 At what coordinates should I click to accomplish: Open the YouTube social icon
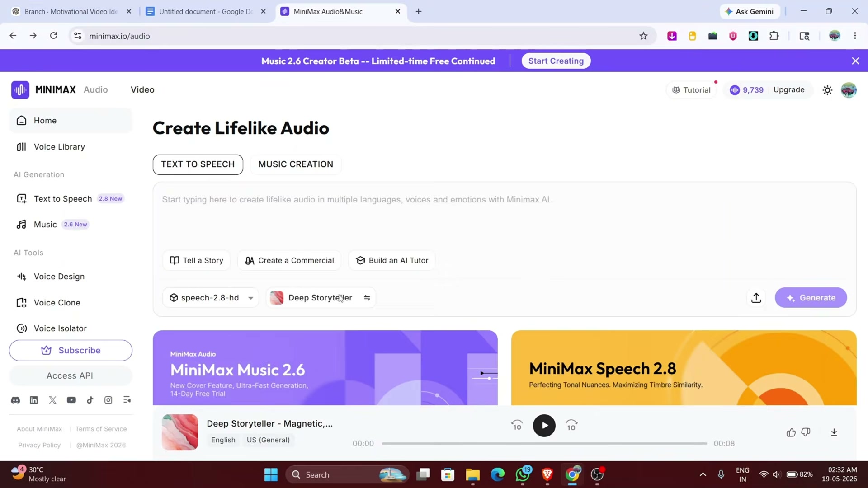pyautogui.click(x=71, y=400)
